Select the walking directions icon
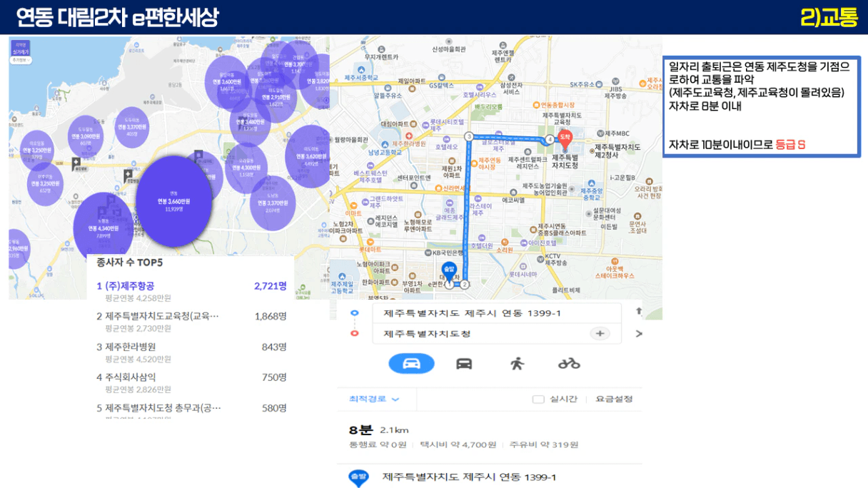 (517, 363)
